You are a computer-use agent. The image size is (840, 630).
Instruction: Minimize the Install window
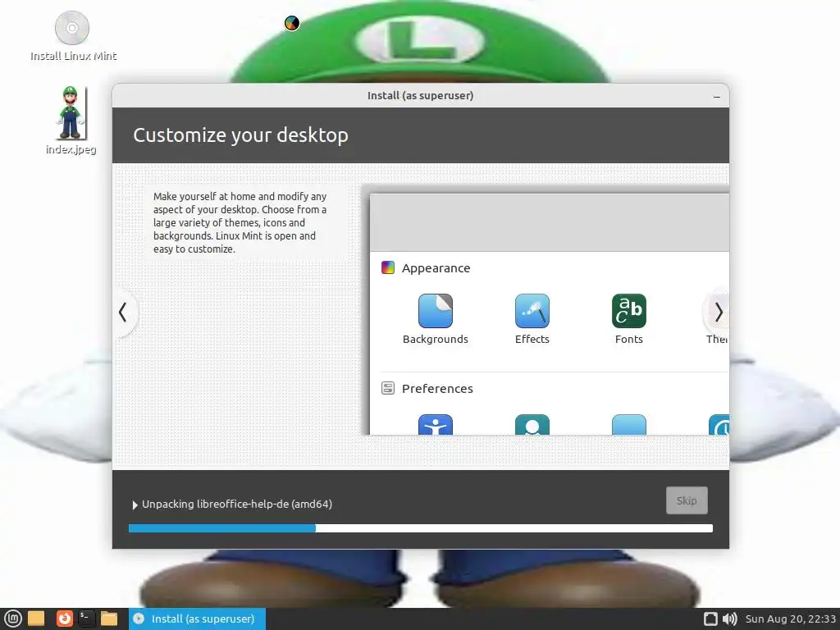[x=717, y=97]
